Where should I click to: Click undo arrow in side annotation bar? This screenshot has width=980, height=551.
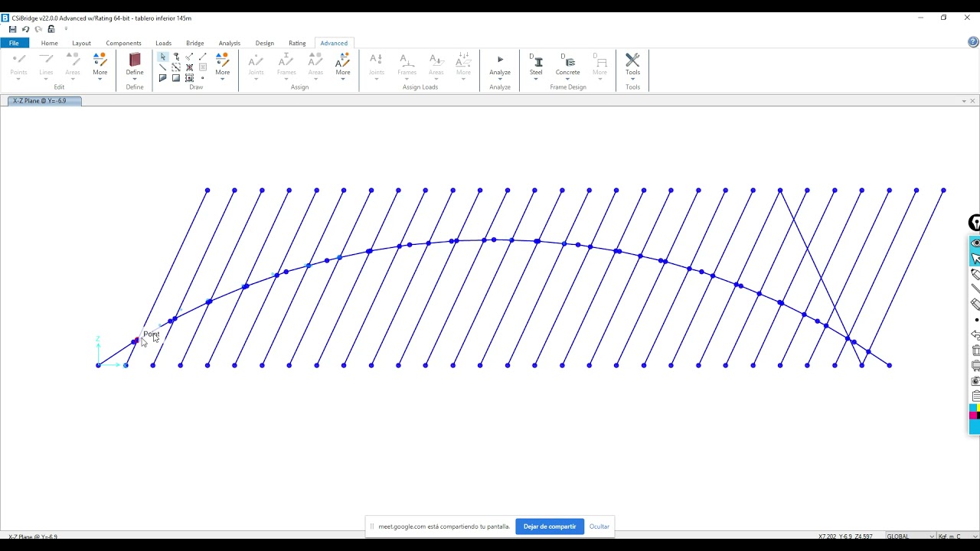point(975,334)
